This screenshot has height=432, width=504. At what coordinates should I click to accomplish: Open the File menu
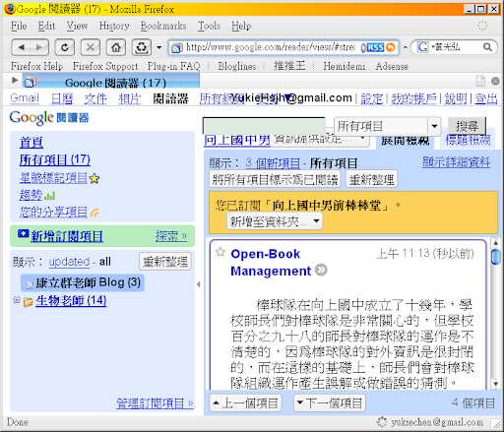(x=19, y=26)
